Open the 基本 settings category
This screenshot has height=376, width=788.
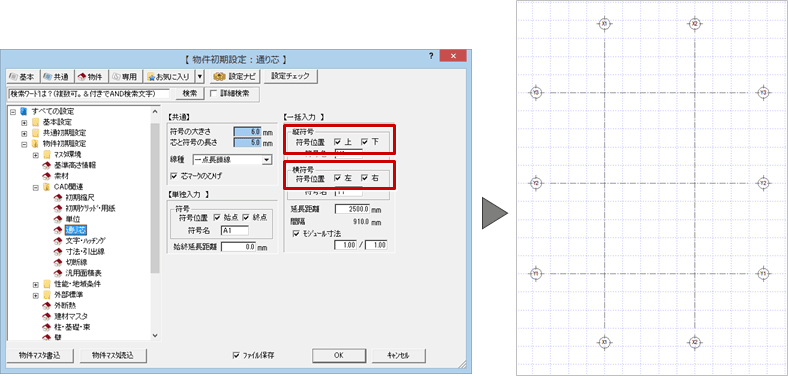pyautogui.click(x=23, y=77)
